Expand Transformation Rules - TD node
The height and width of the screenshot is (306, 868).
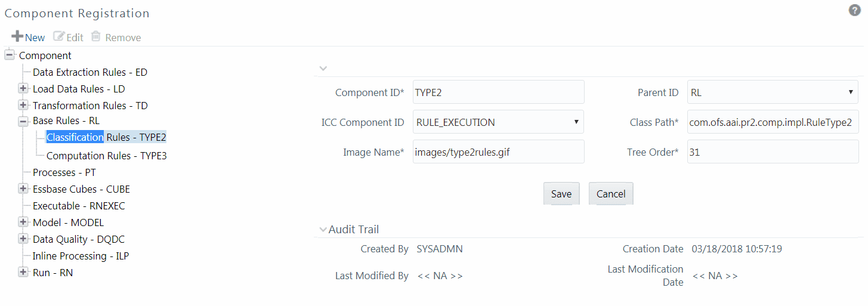(x=23, y=105)
